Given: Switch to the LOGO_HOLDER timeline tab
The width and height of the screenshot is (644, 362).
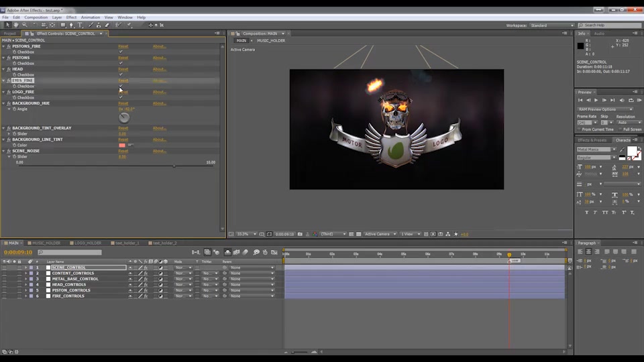Looking at the screenshot, I should [85, 243].
